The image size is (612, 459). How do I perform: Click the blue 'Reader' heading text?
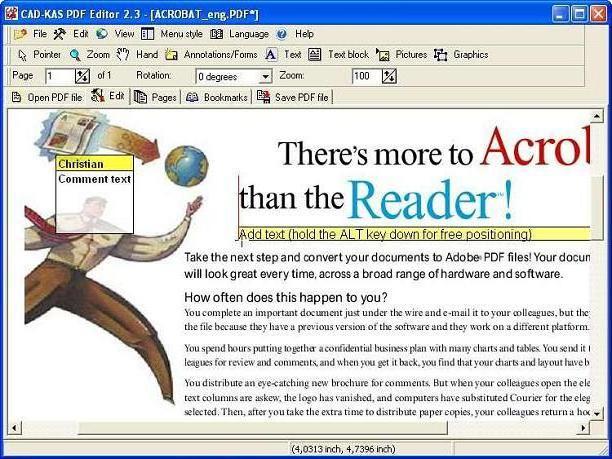423,200
